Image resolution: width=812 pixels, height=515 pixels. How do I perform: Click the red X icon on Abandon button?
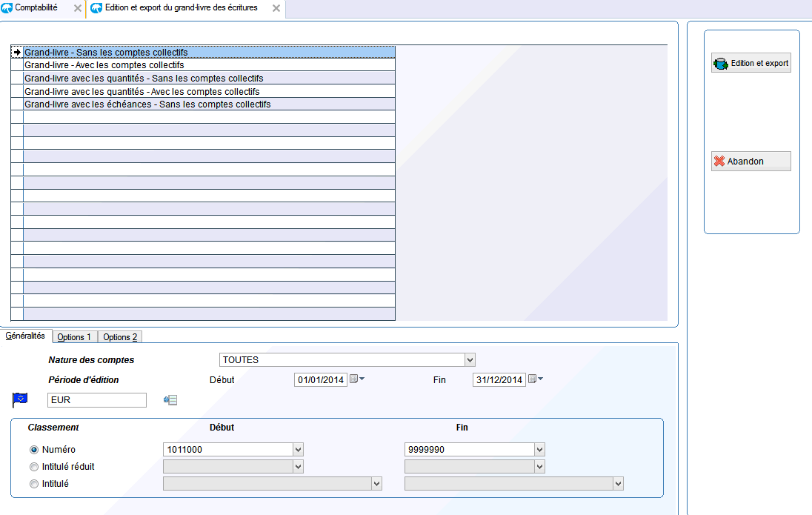[719, 161]
